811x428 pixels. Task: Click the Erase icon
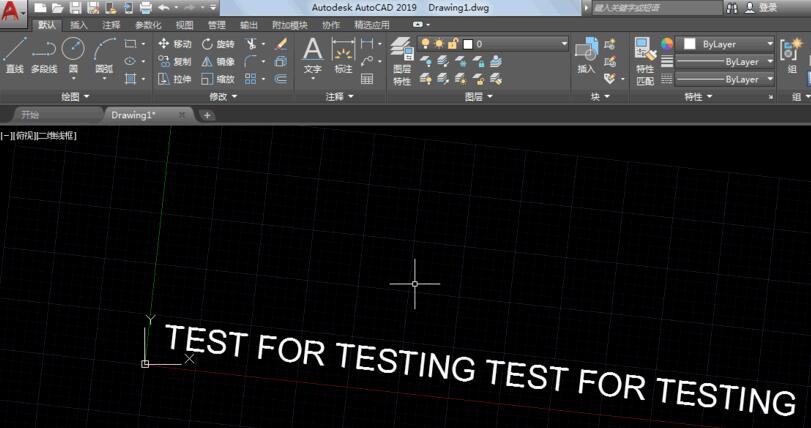click(x=281, y=44)
